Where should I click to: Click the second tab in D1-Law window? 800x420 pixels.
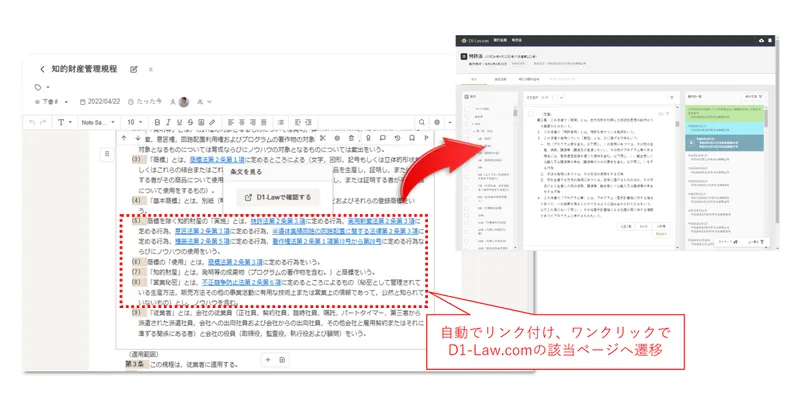click(x=501, y=80)
